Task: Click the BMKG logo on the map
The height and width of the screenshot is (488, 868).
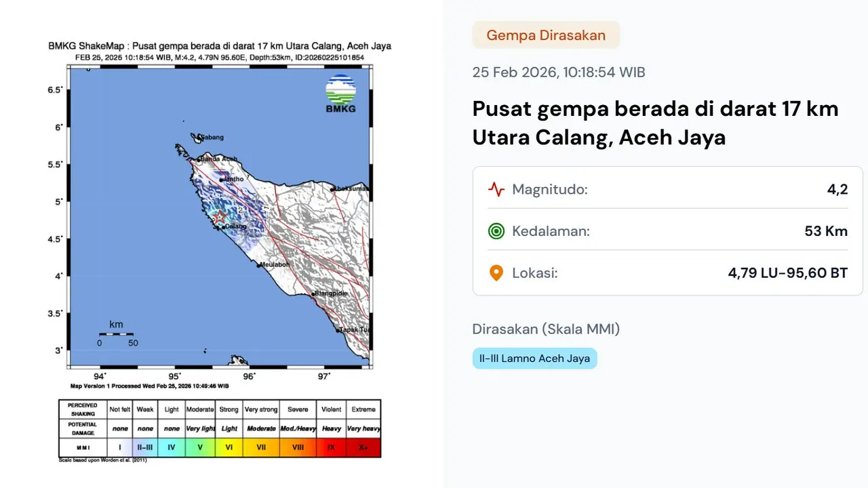Action: [x=340, y=94]
